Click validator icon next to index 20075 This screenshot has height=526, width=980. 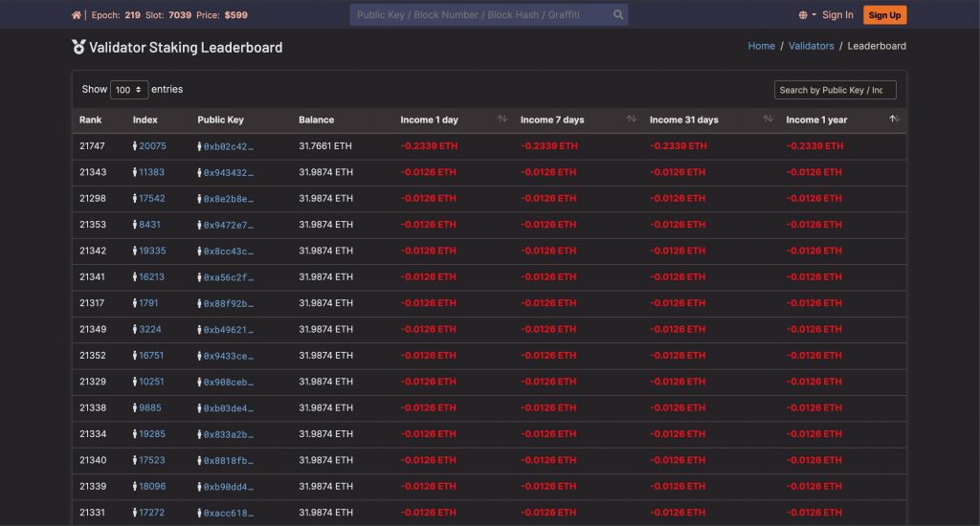pyautogui.click(x=134, y=146)
